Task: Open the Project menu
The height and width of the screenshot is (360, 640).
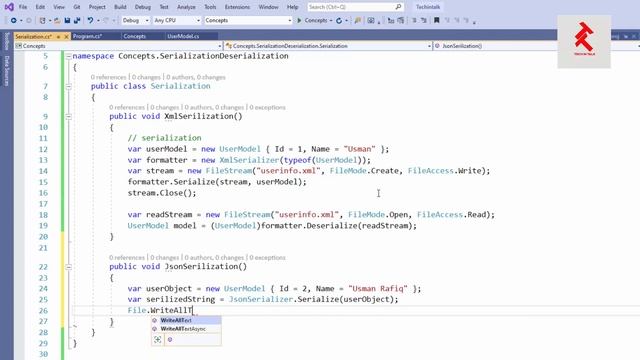Action: 97,7
